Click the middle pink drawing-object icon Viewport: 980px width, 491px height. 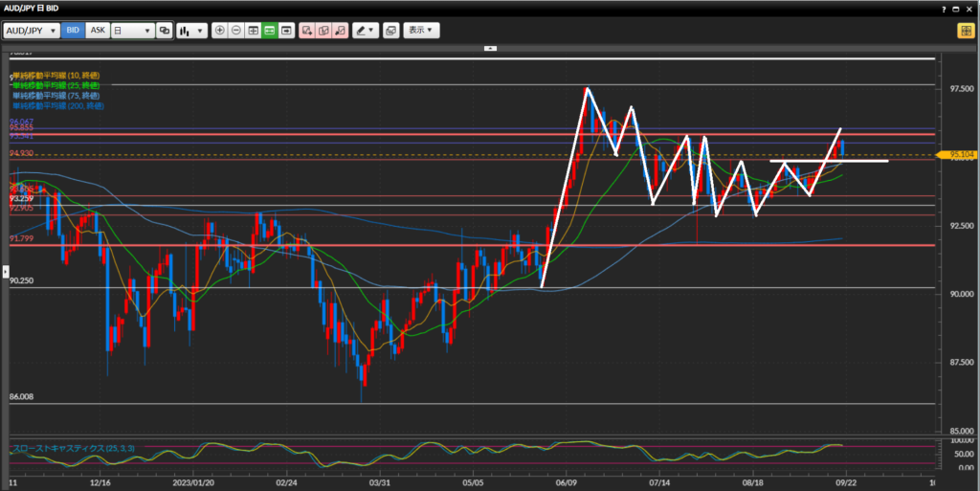click(x=323, y=31)
